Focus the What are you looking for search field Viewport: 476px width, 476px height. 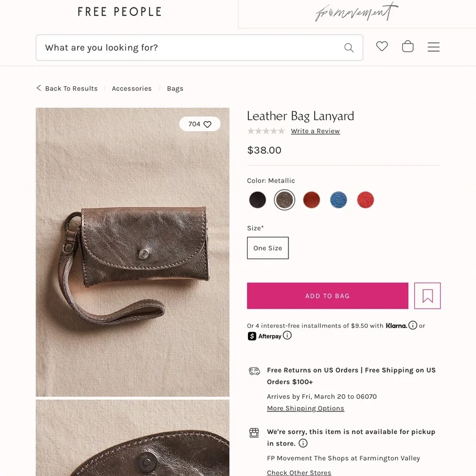tap(199, 48)
